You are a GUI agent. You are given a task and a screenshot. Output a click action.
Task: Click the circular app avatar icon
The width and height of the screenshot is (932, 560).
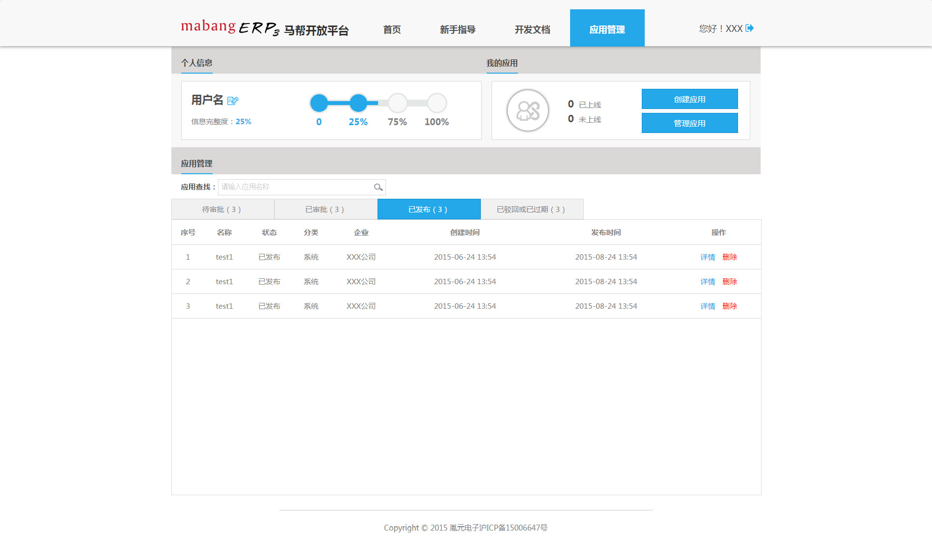tap(527, 110)
